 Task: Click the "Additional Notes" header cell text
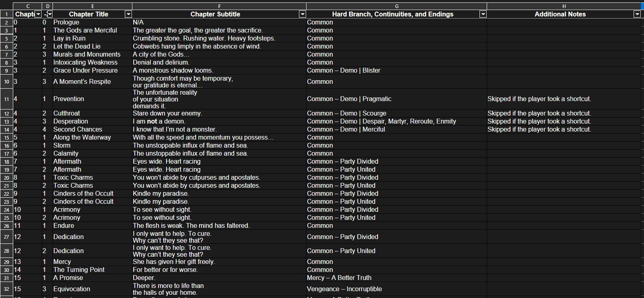click(560, 14)
